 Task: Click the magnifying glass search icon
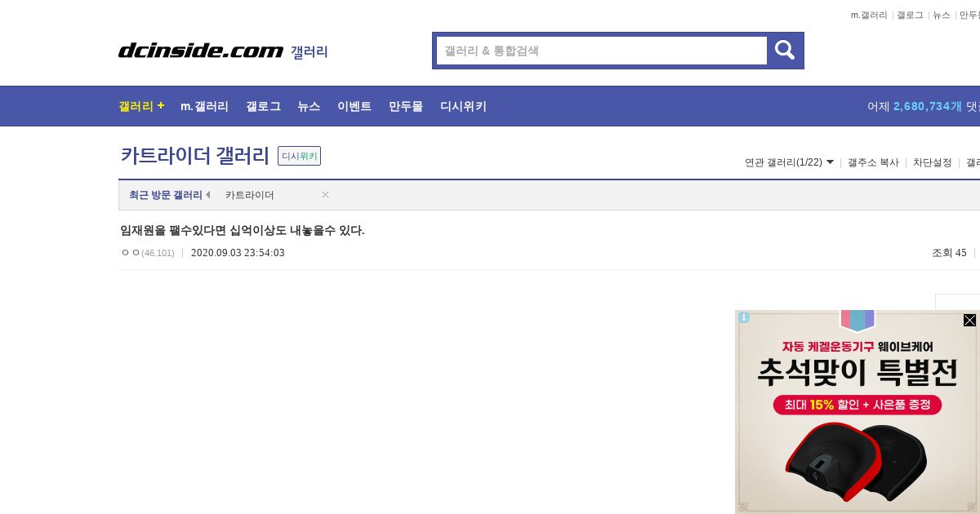[x=785, y=51]
